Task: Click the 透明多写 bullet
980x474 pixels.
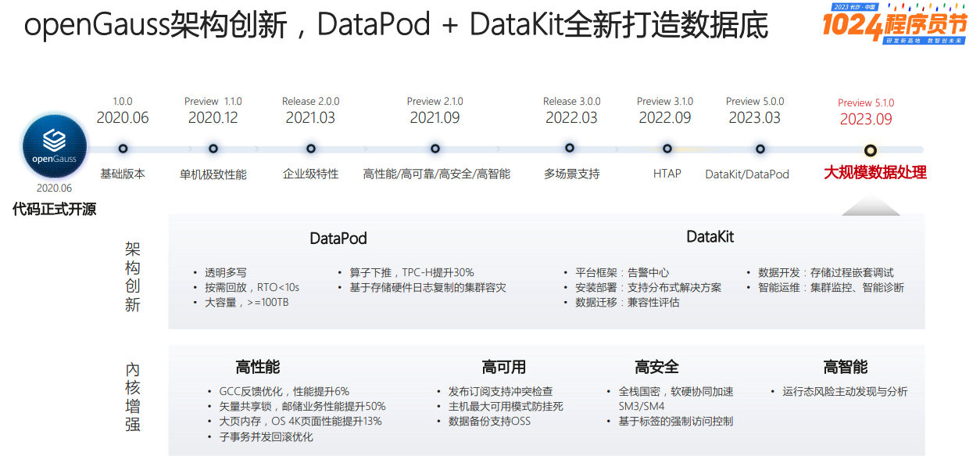Action: click(x=226, y=272)
